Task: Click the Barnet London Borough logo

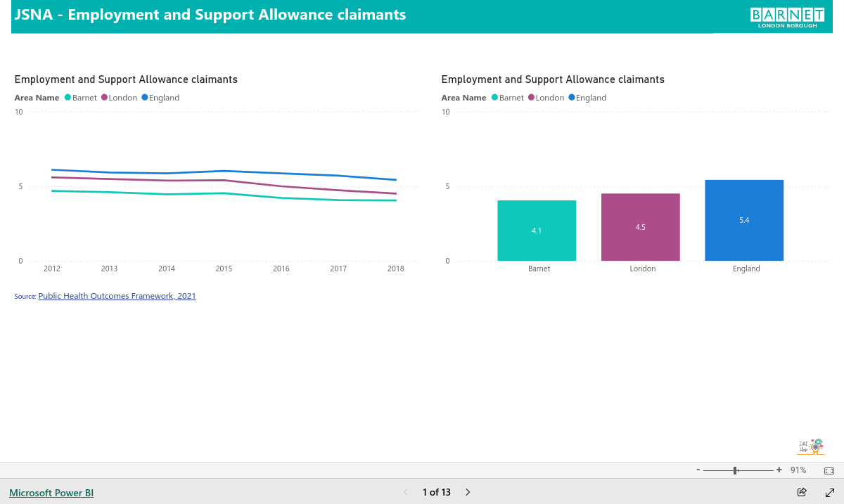Action: click(787, 18)
